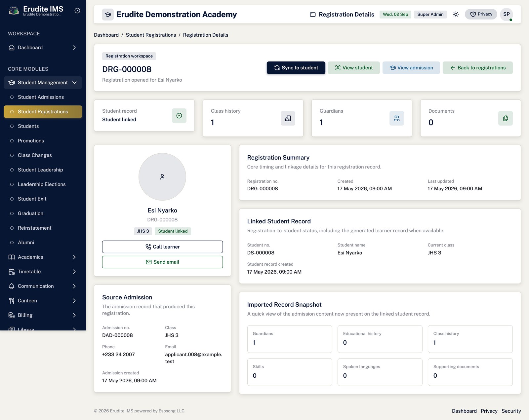Click footer Dashboard link
The width and height of the screenshot is (529, 420).
464,411
